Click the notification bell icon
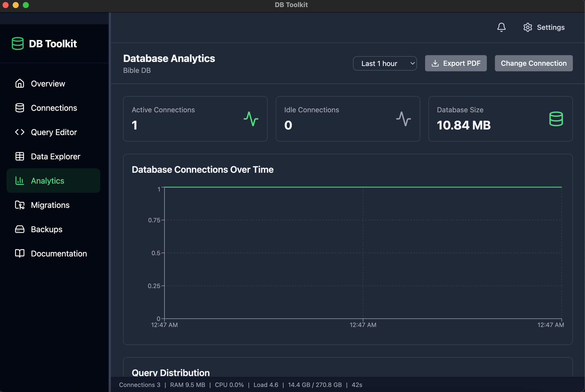 pos(501,27)
